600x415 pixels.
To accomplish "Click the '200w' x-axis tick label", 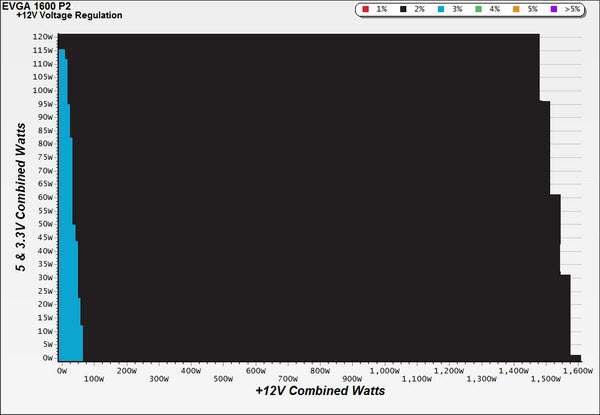I will click(127, 371).
